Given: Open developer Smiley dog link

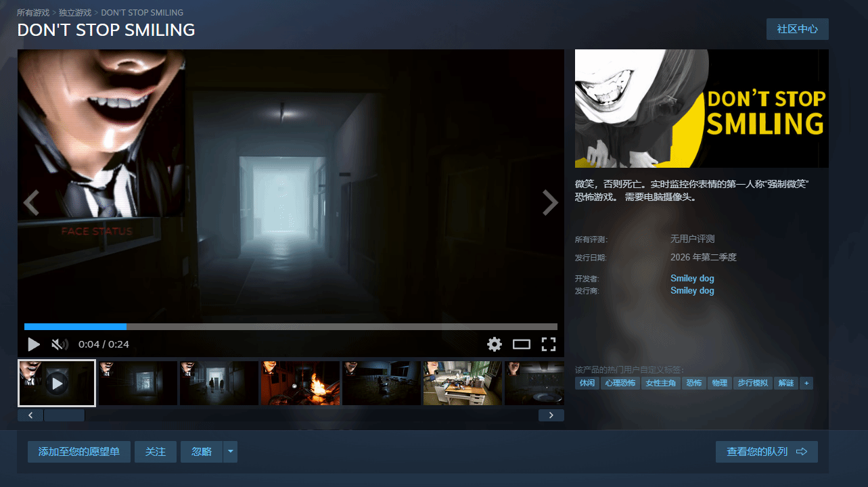Looking at the screenshot, I should tap(692, 278).
